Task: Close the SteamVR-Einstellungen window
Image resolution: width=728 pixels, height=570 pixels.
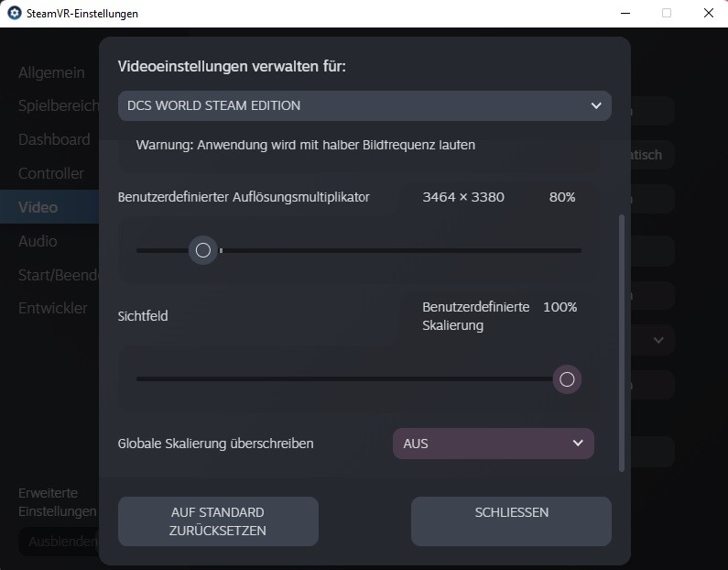Action: pyautogui.click(x=709, y=13)
